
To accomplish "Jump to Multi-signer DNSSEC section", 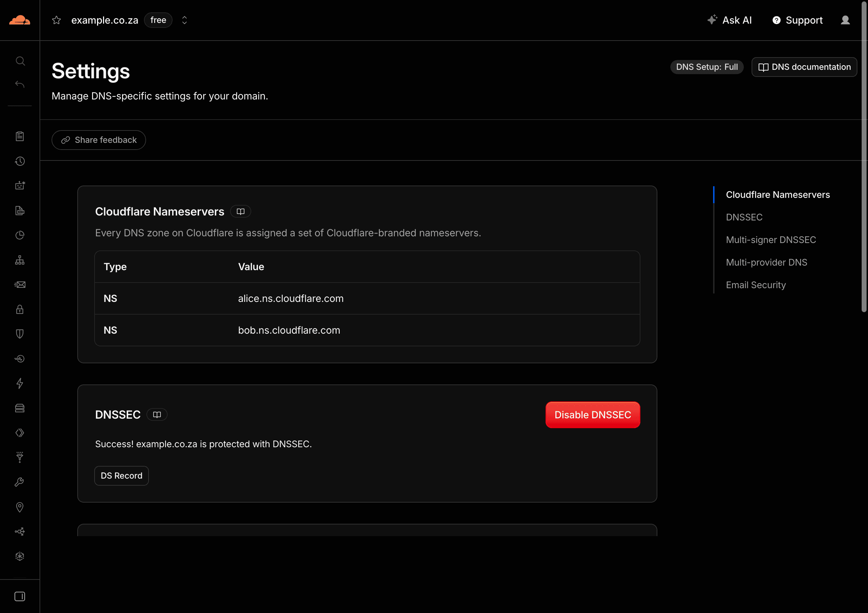I will [x=771, y=240].
